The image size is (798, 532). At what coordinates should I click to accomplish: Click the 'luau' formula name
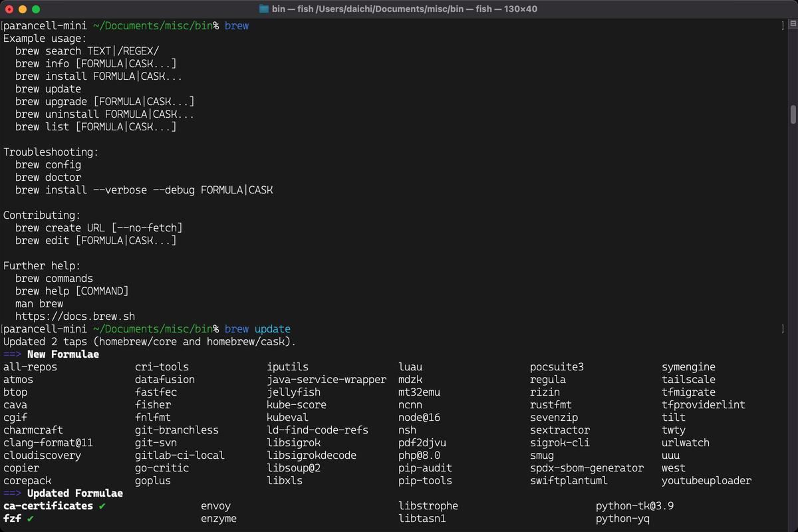tap(410, 367)
